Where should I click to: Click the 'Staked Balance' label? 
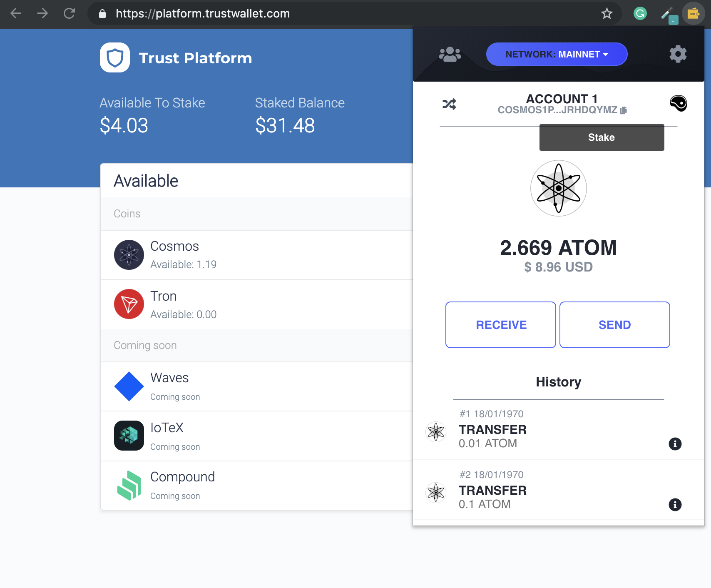click(300, 103)
